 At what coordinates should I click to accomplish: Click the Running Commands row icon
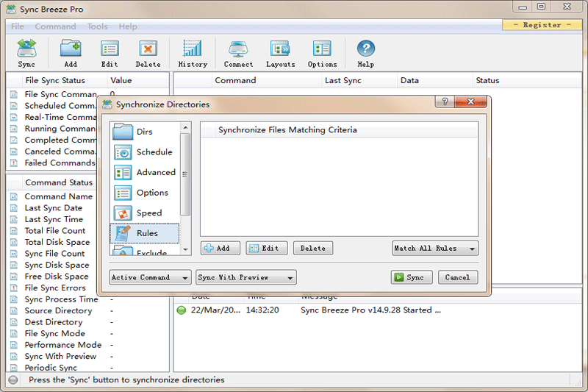14,129
